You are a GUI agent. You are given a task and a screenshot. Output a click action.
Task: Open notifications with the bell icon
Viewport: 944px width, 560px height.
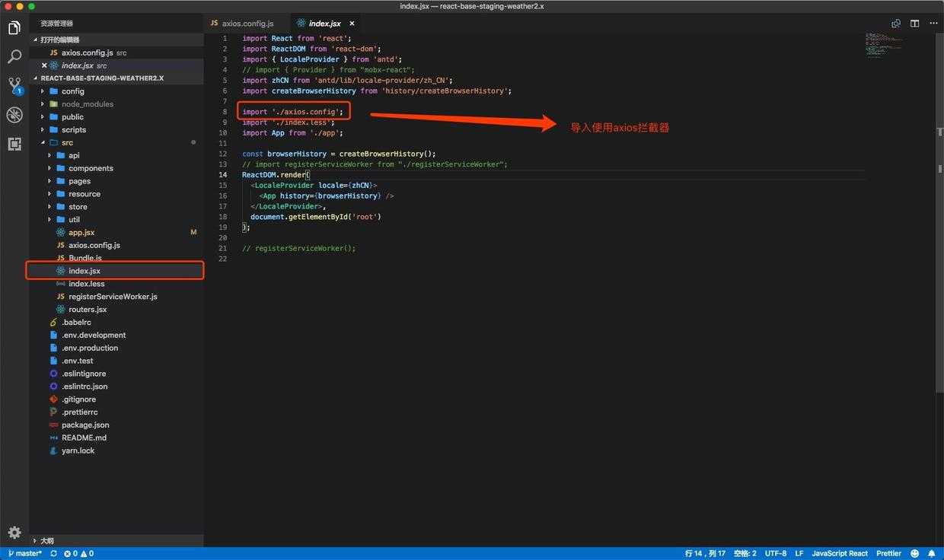pos(932,554)
